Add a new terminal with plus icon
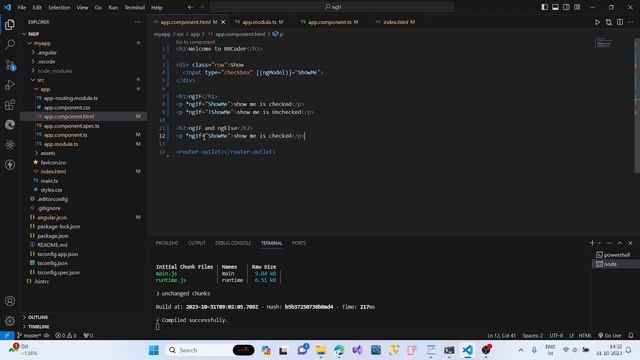Image resolution: width=640 pixels, height=360 pixels. (x=592, y=243)
